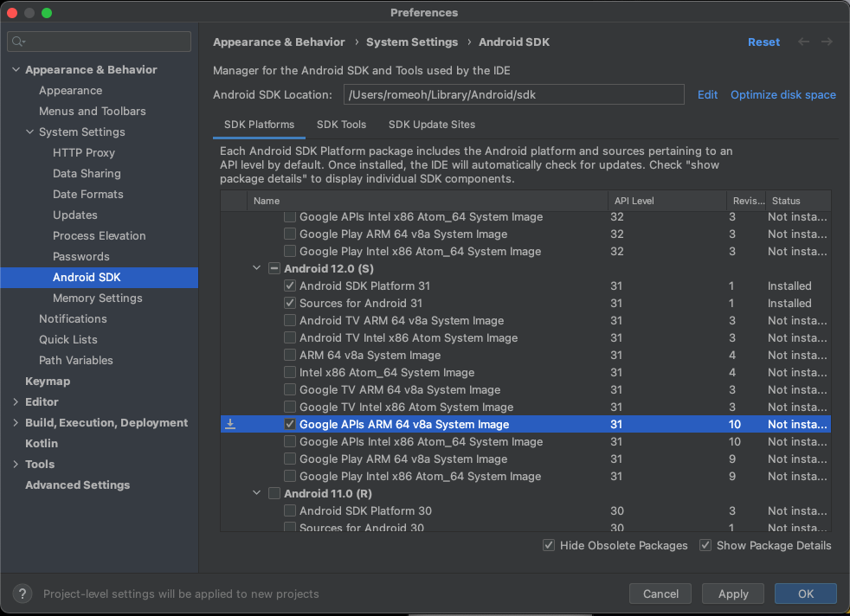The image size is (850, 616).
Task: Check Google TV Intel x86 Atom System Image
Action: 290,407
